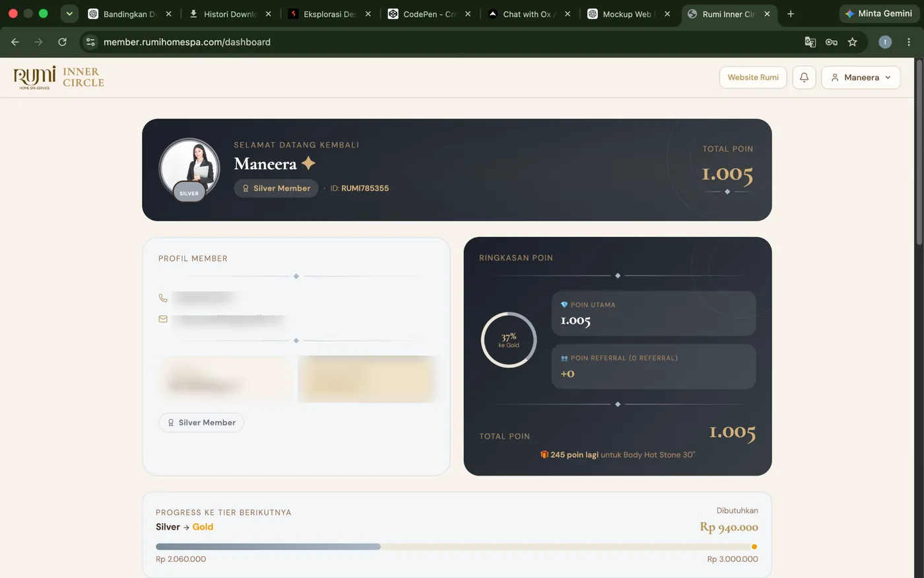This screenshot has width=924, height=578.
Task: Click the member ID RUMI785355
Action: 365,188
